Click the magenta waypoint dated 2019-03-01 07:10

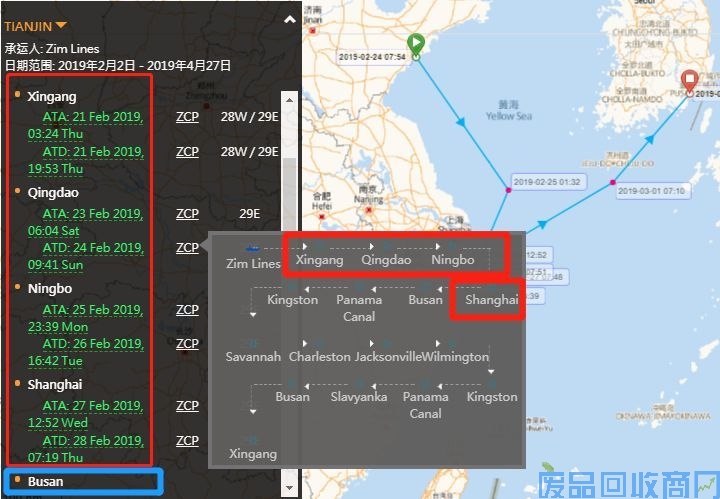[x=612, y=183]
